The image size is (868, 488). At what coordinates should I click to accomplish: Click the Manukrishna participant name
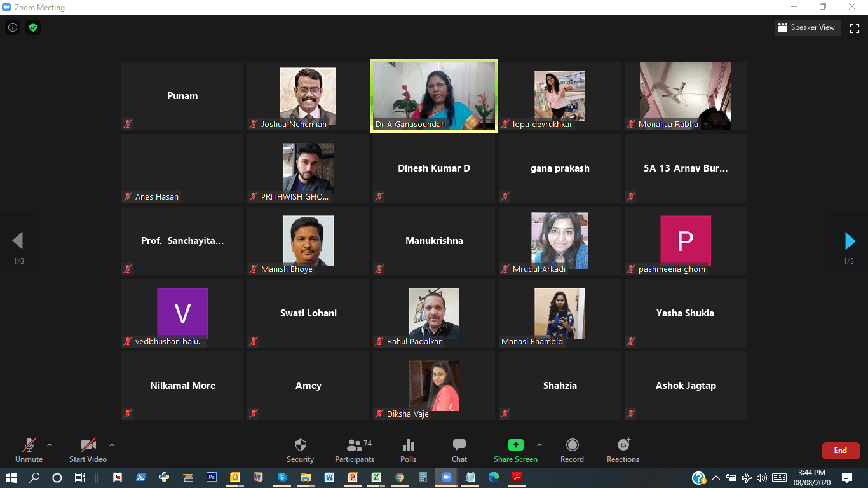[x=434, y=241]
